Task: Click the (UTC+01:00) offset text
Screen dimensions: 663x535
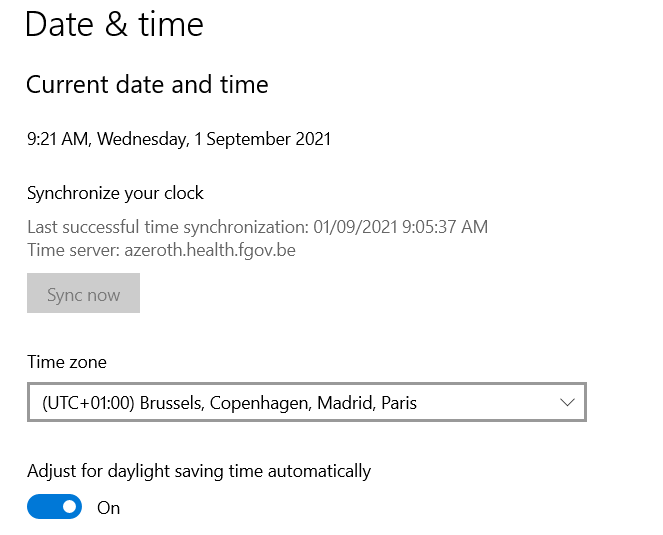Action: pos(87,403)
